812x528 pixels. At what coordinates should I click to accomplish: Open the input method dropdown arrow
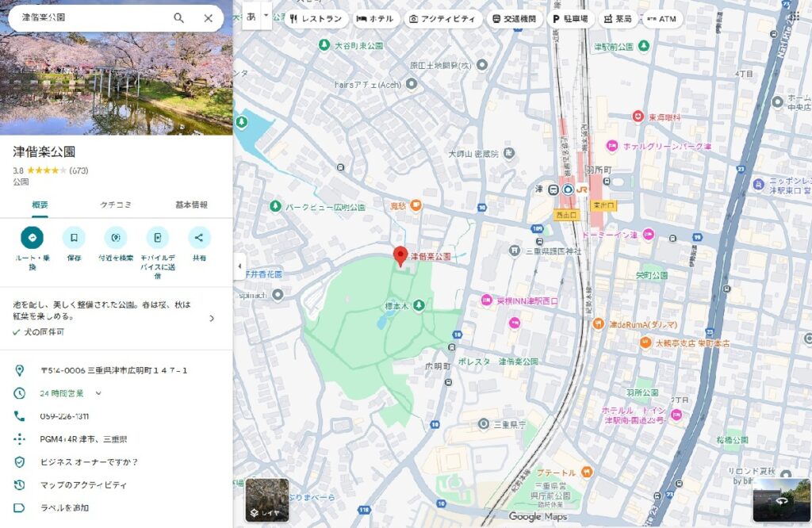(266, 15)
